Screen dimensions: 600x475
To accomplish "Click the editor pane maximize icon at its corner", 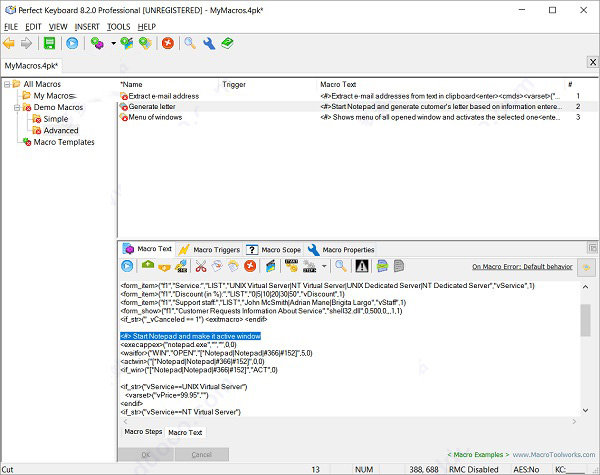I will tap(592, 248).
